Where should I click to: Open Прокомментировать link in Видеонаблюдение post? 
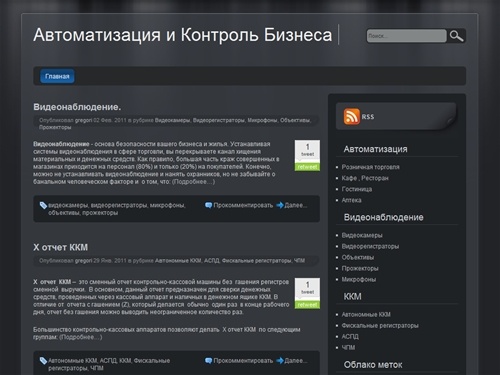243,205
